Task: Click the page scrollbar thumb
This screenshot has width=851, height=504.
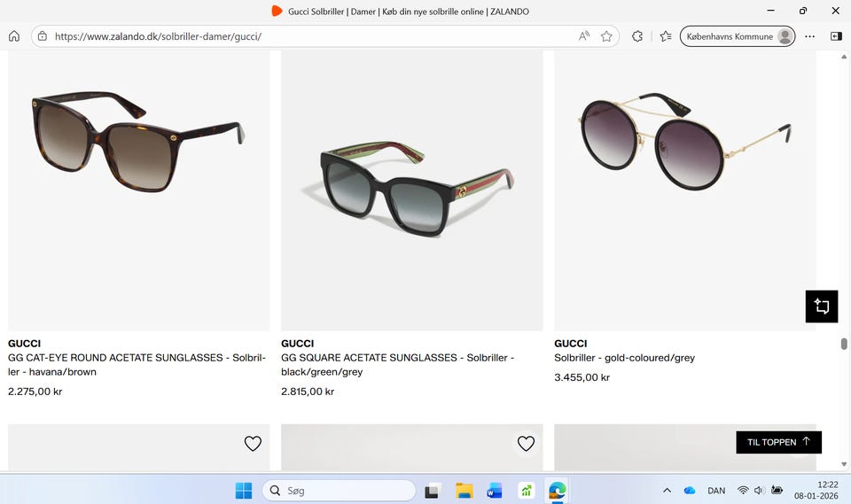Action: coord(844,344)
